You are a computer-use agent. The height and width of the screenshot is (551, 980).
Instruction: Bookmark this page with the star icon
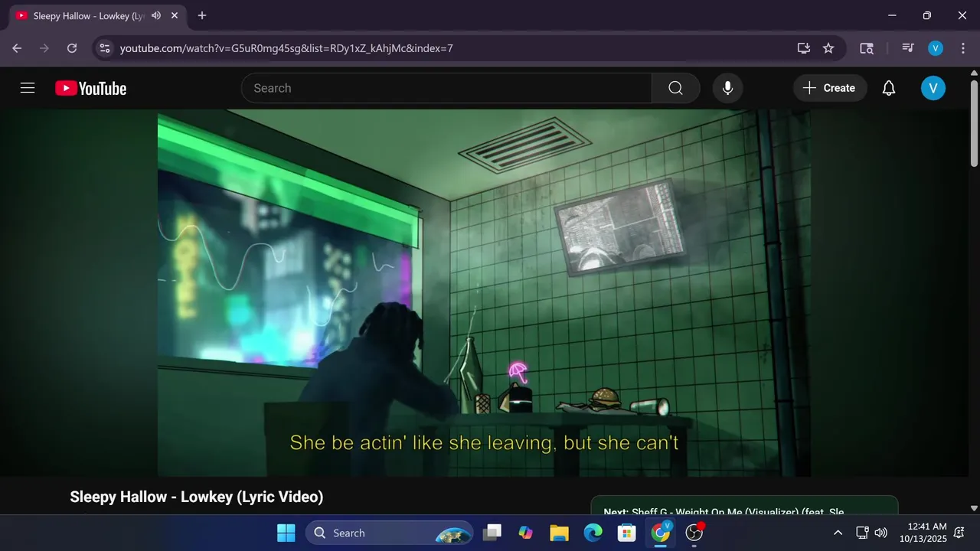(828, 48)
